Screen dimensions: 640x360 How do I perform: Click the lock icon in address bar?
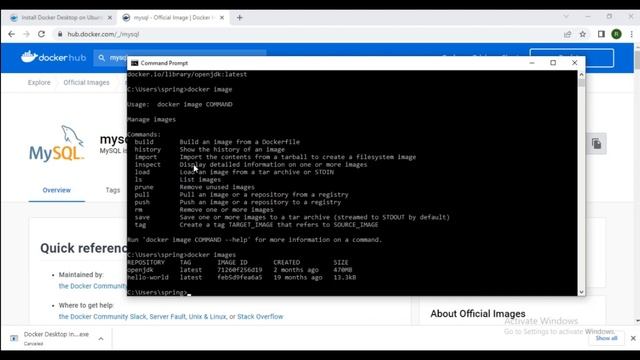click(x=60, y=34)
